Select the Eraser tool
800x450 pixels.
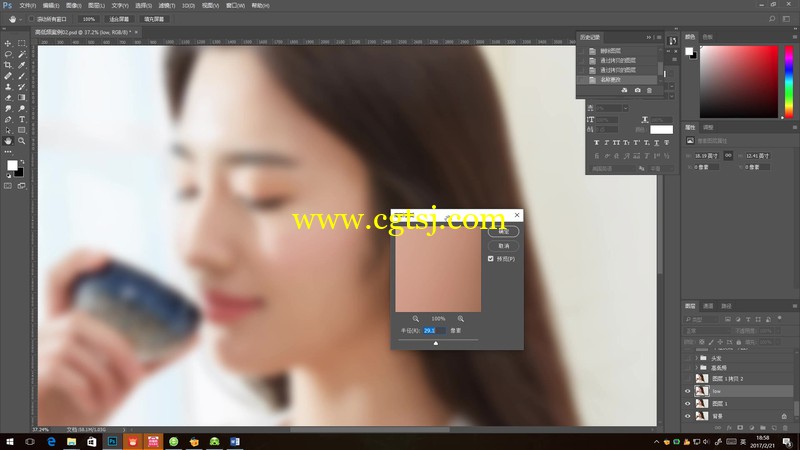[8, 97]
